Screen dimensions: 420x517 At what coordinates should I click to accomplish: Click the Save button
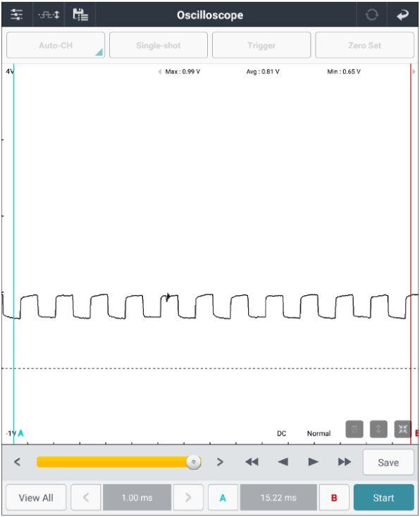(x=388, y=462)
